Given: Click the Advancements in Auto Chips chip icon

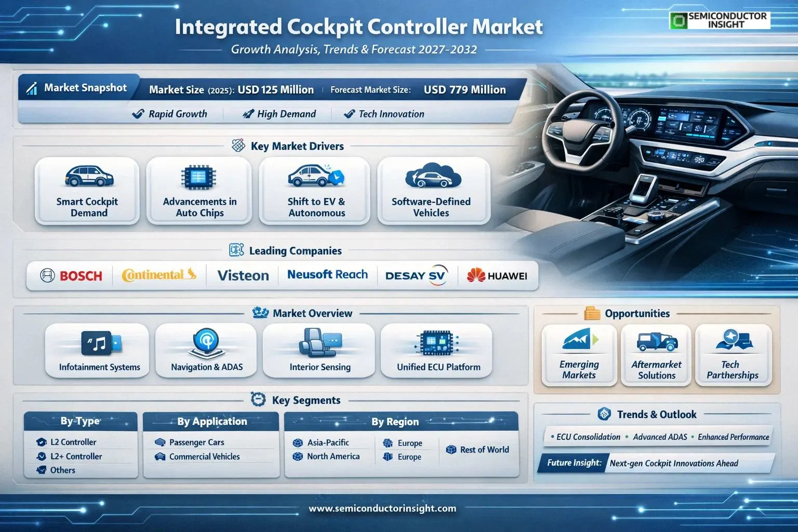Looking at the screenshot, I should click(x=199, y=177).
